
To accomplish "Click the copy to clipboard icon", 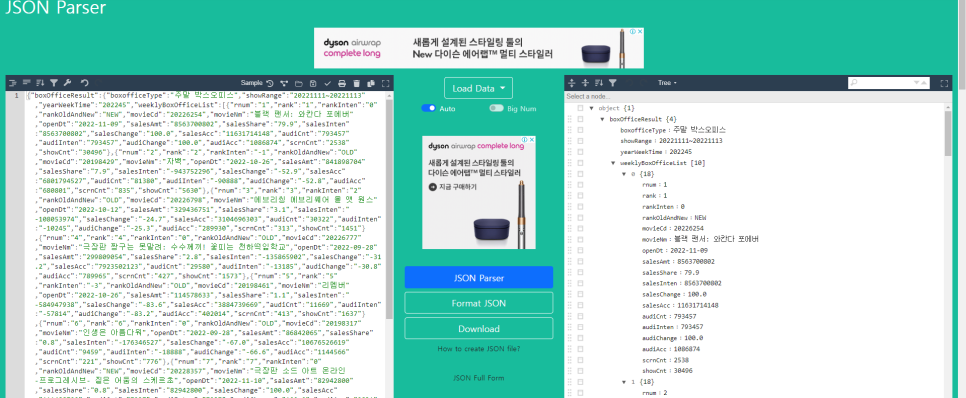I will (x=371, y=83).
